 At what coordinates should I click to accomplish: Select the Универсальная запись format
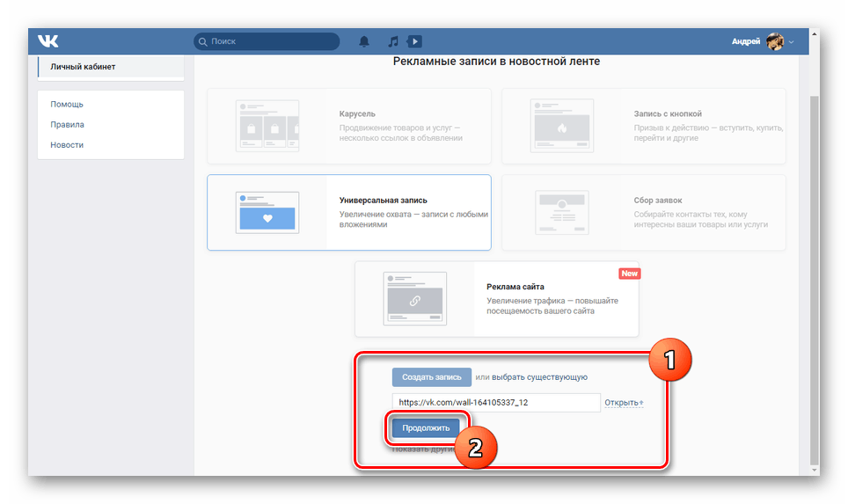pos(349,213)
